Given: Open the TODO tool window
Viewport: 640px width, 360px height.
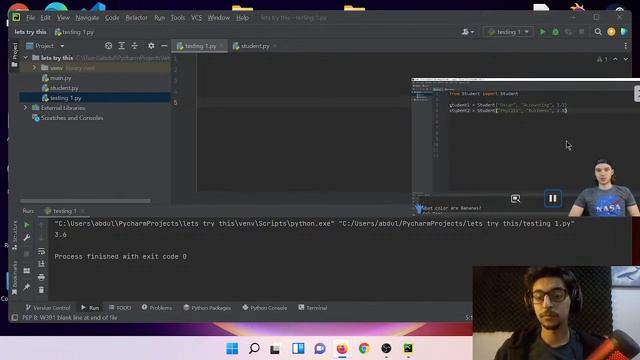Looking at the screenshot, I should pyautogui.click(x=120, y=308).
